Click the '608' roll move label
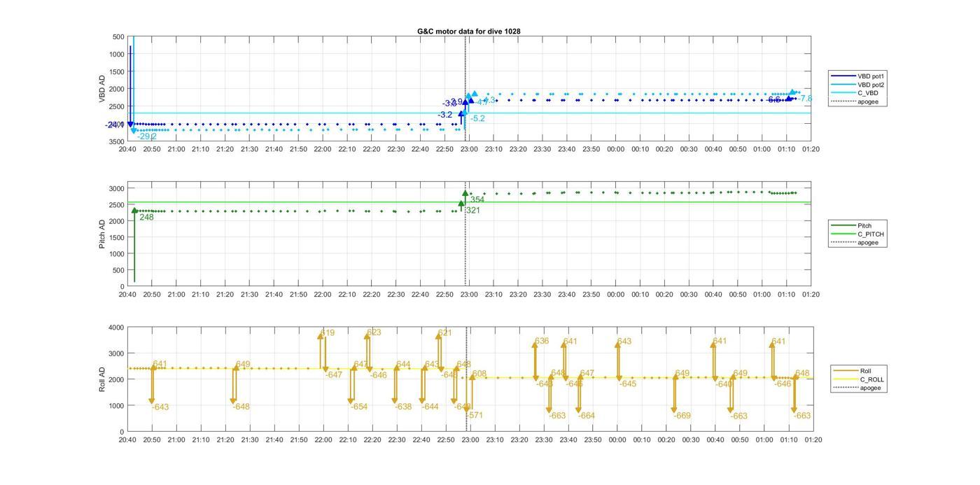Viewport: 980px width, 485px height. pos(479,374)
